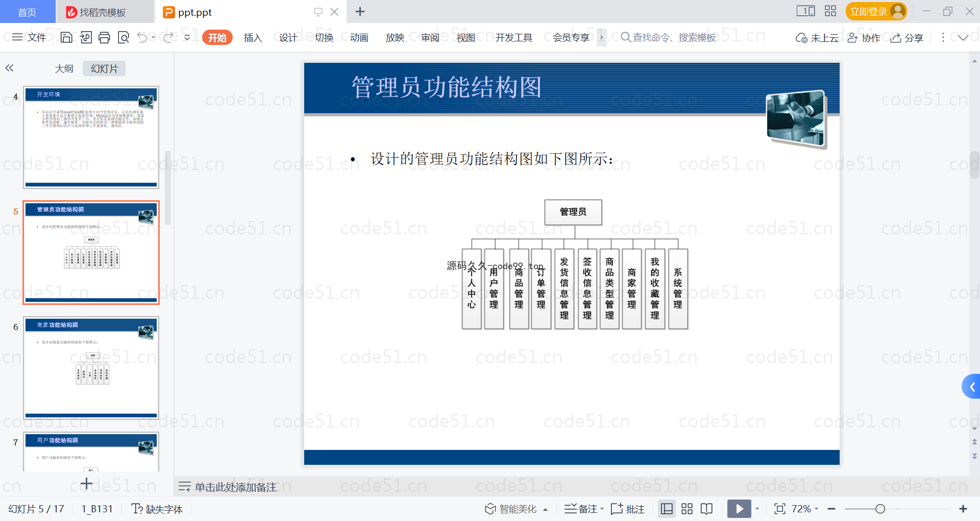
Task: Add a new slide with the plus button
Action: click(x=86, y=483)
